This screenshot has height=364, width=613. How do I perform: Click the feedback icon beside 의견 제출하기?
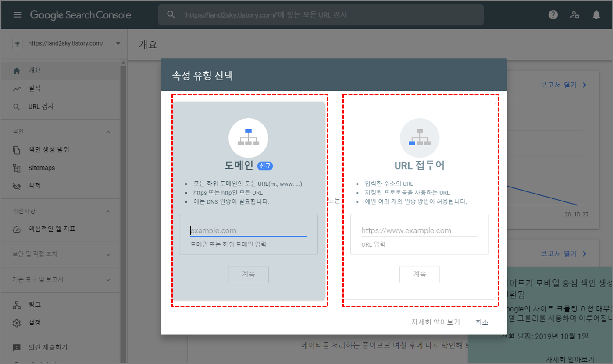(x=17, y=347)
